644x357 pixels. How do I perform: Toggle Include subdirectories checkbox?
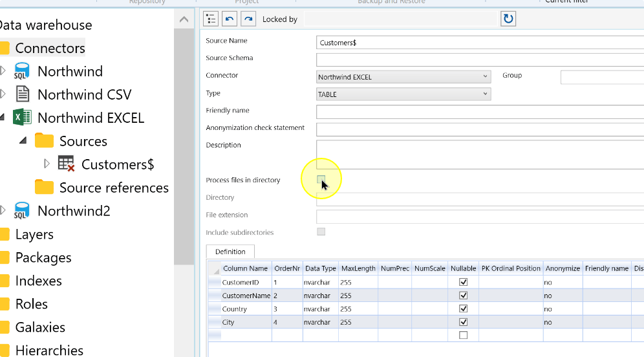(321, 232)
